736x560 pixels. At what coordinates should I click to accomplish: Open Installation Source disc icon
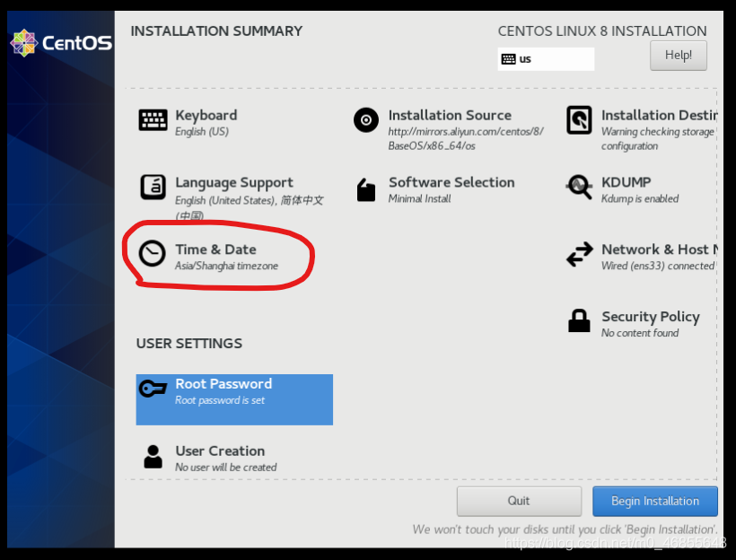coord(365,119)
